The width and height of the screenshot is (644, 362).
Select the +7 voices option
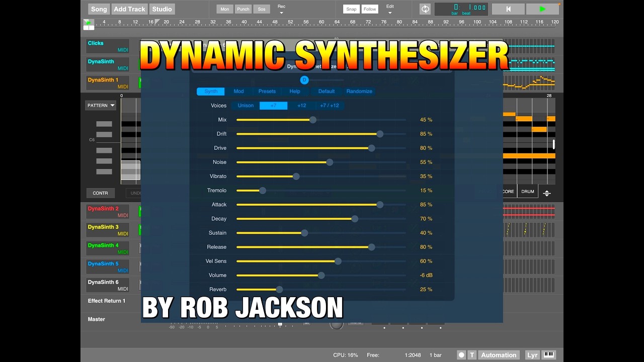coord(274,106)
